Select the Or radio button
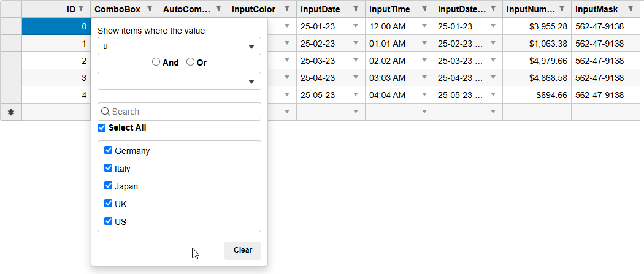644x274 pixels. pos(191,62)
